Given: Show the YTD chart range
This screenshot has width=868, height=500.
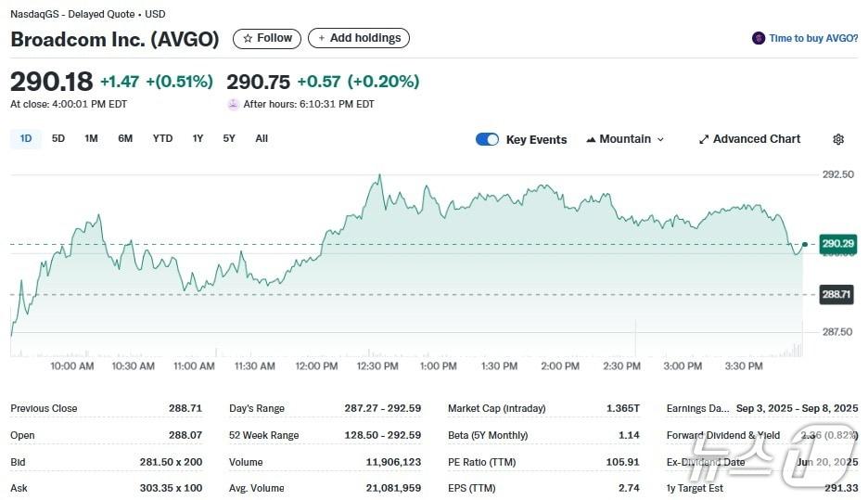Looking at the screenshot, I should pos(162,138).
